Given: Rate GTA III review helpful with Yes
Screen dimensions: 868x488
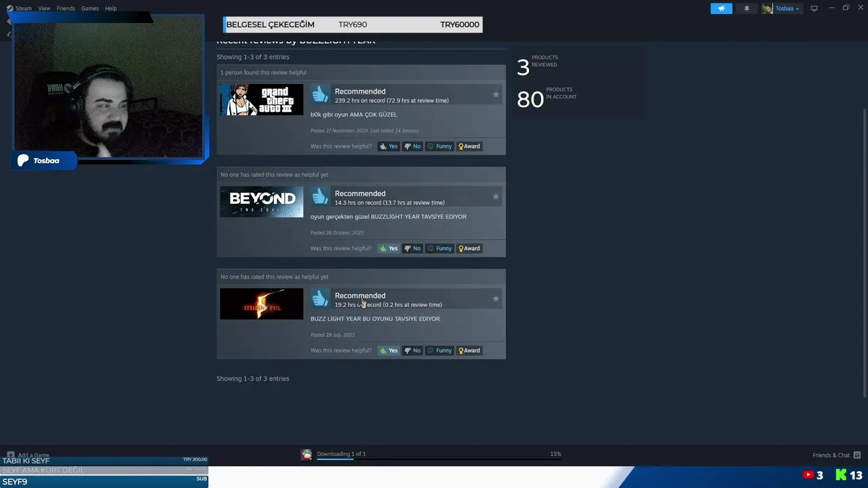Looking at the screenshot, I should [389, 146].
